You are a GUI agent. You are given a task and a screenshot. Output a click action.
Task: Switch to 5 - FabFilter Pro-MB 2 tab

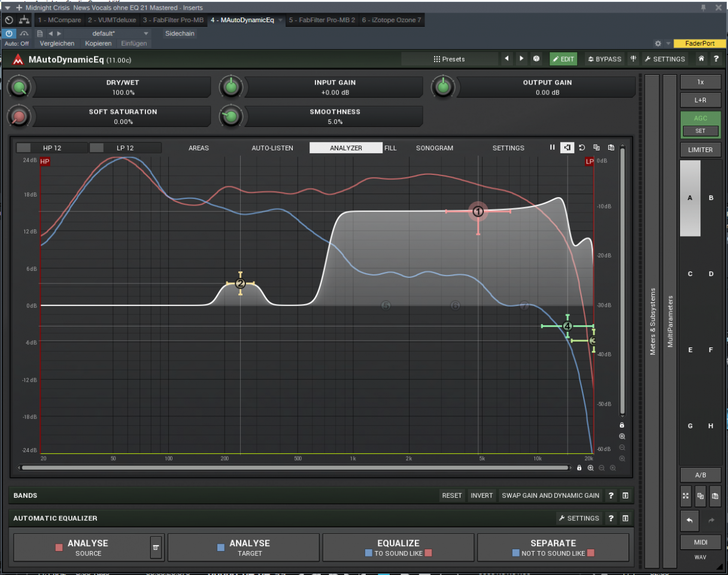(322, 20)
